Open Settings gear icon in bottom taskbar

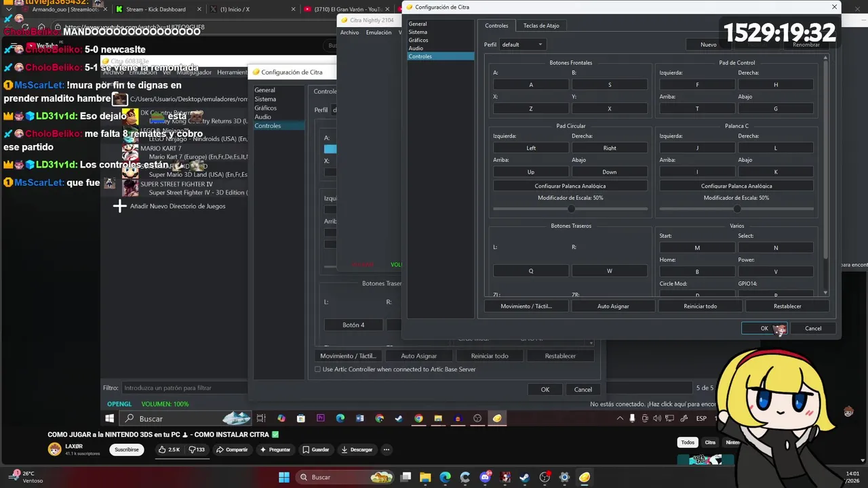(x=564, y=477)
